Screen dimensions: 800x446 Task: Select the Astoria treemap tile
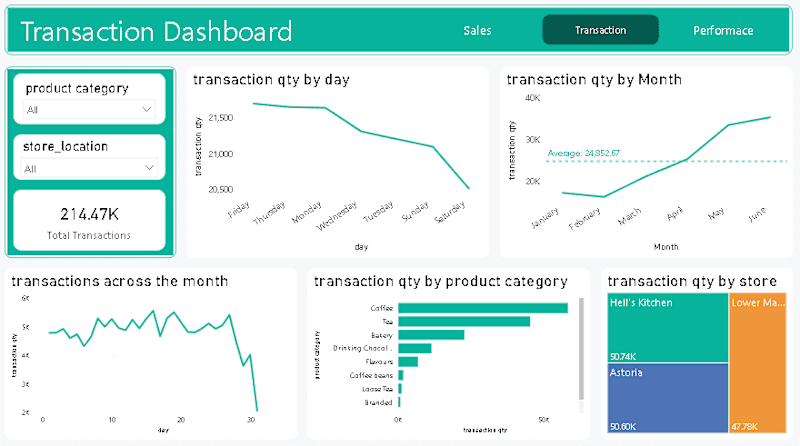(x=668, y=398)
